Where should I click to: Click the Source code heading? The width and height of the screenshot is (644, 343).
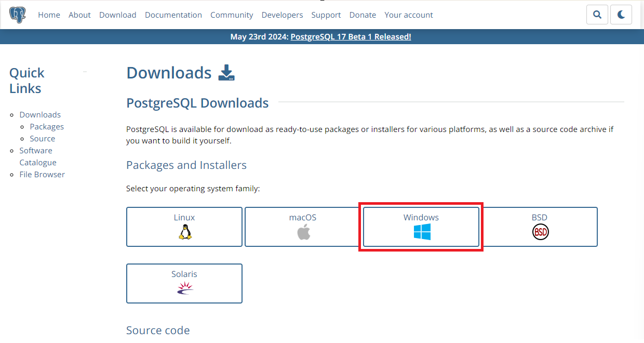click(x=158, y=330)
